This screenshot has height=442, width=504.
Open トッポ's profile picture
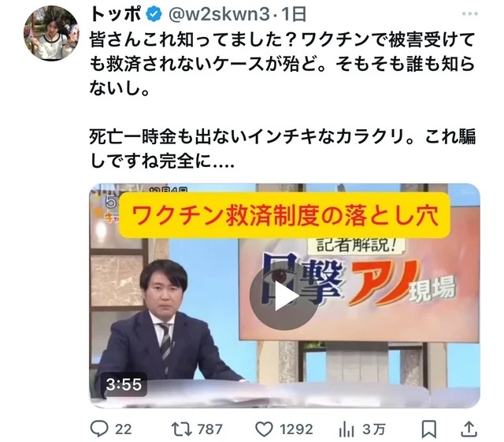click(51, 33)
